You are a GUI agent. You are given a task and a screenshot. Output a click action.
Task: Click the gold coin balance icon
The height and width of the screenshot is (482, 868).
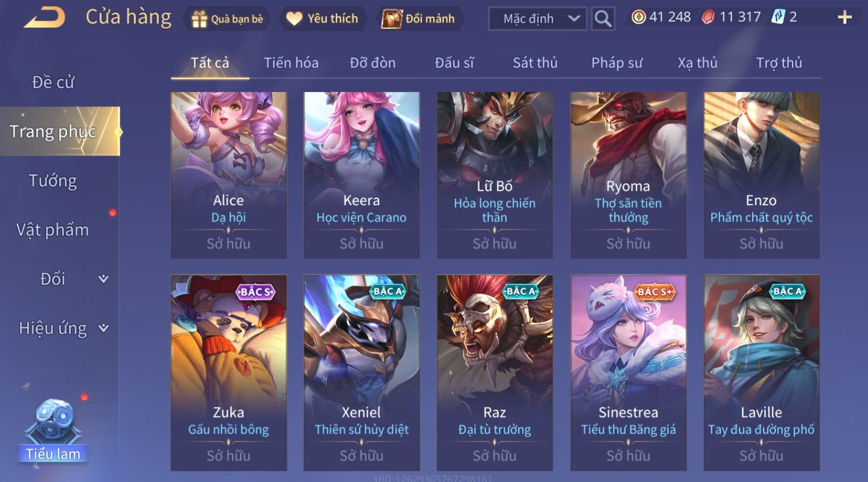click(638, 17)
